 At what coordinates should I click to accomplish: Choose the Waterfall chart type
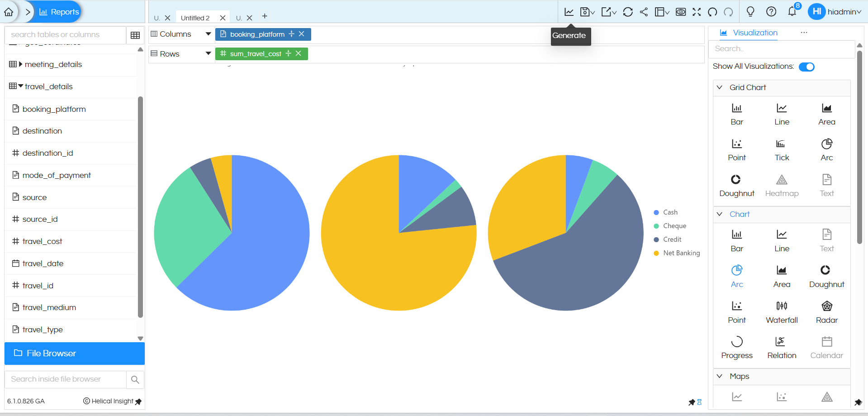781,311
